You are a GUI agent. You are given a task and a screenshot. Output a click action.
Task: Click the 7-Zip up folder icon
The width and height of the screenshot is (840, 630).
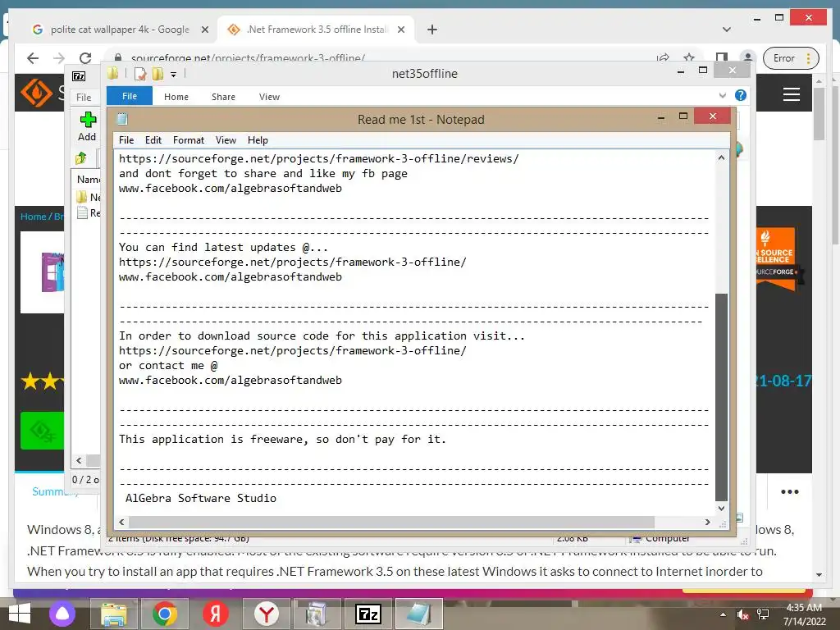81,158
